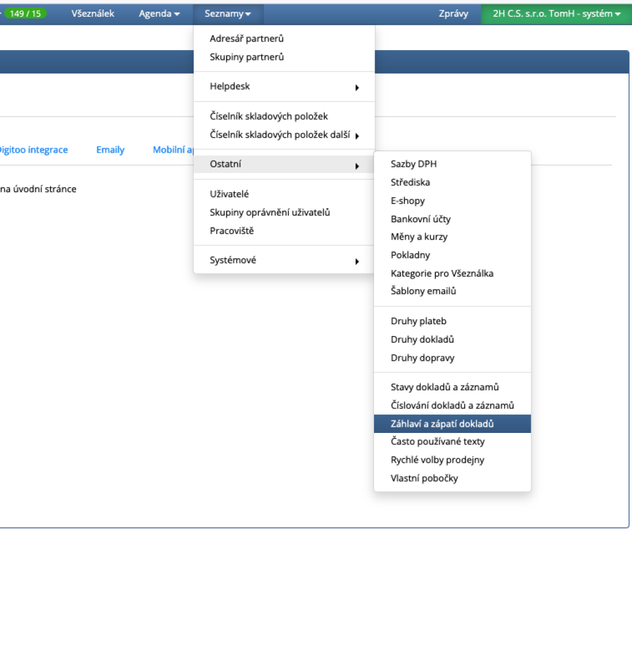Viewport: 632px width, 672px height.
Task: Select Šablony emailů menu entry
Action: pyautogui.click(x=423, y=292)
